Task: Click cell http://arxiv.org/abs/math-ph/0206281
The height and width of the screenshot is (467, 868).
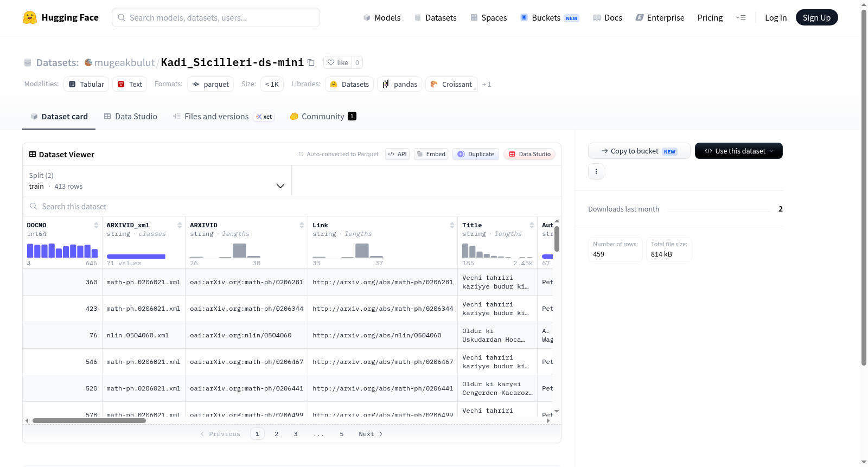Action: click(382, 282)
